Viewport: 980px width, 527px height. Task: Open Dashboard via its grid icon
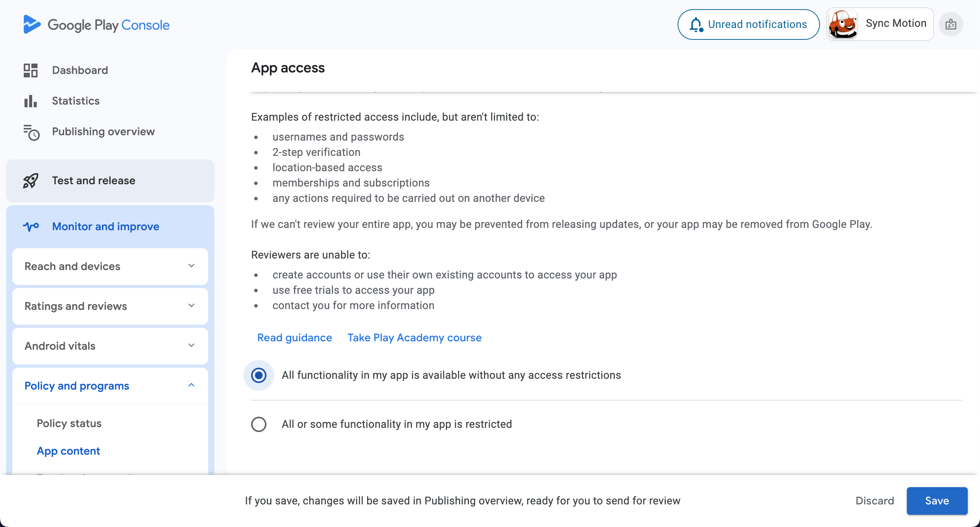[x=31, y=70]
